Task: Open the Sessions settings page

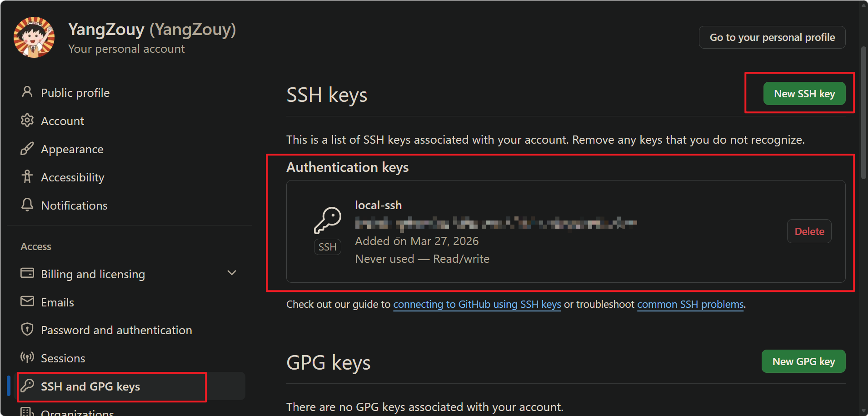Action: tap(63, 358)
